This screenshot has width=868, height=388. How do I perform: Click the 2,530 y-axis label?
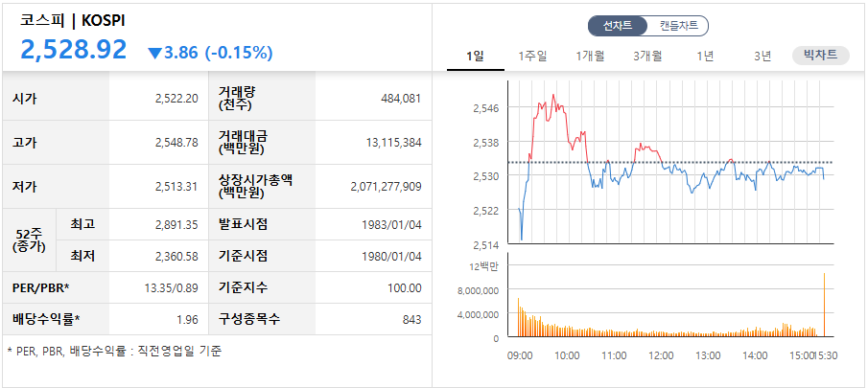[x=486, y=176]
